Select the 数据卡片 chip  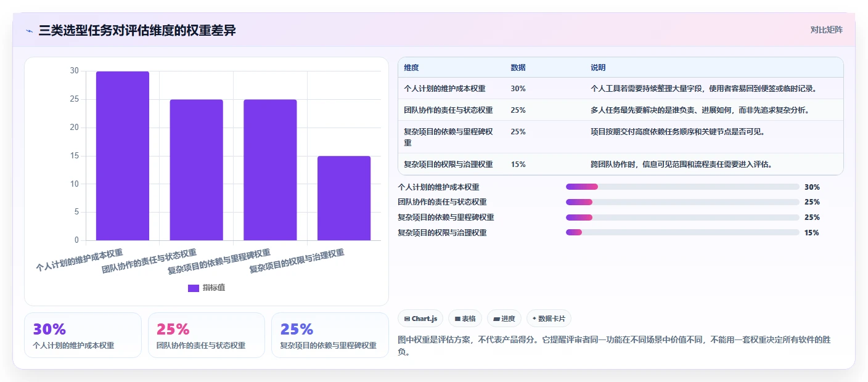point(548,319)
